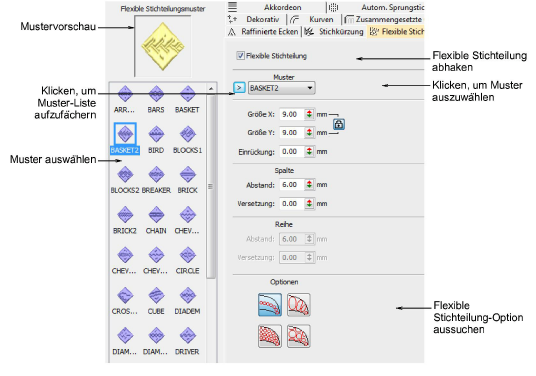Choose the DRIVER pattern icon
This screenshot has height=376, width=536.
click(188, 336)
